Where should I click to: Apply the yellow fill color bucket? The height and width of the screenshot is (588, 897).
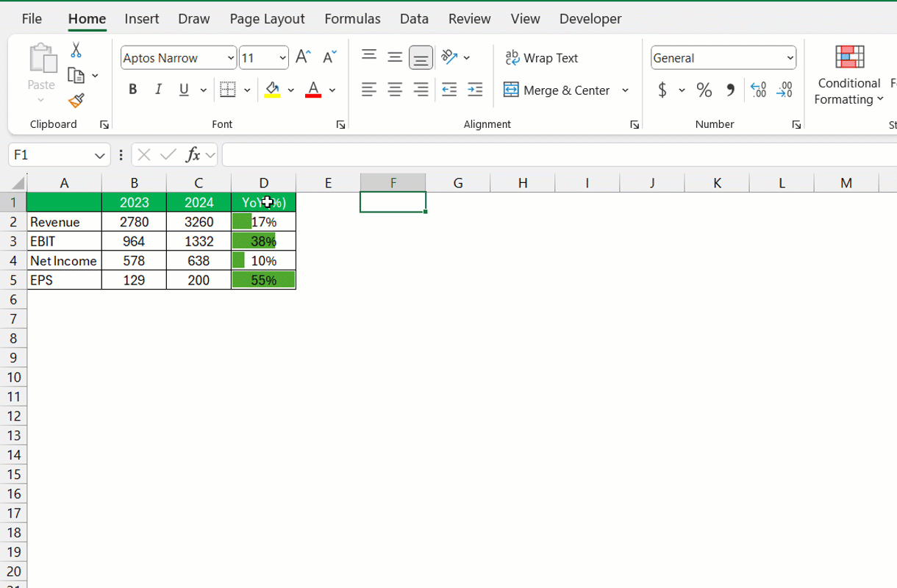[272, 90]
